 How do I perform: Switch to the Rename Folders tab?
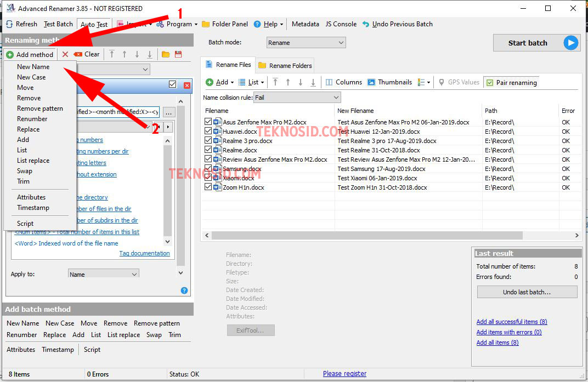pyautogui.click(x=285, y=66)
